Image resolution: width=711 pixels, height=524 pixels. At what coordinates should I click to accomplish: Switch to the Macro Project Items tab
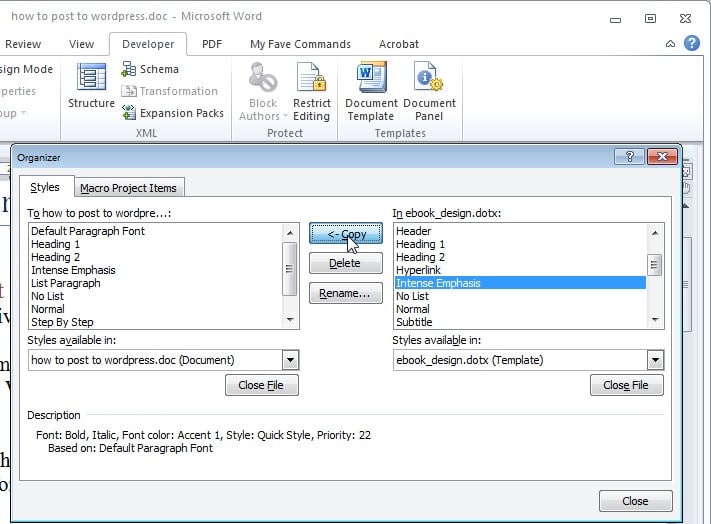point(128,188)
